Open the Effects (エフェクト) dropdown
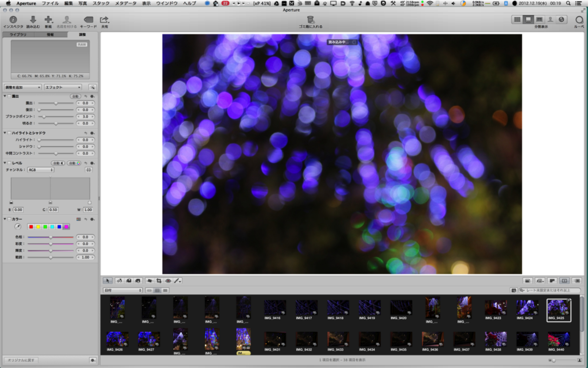Image resolution: width=588 pixels, height=368 pixels. tap(63, 87)
